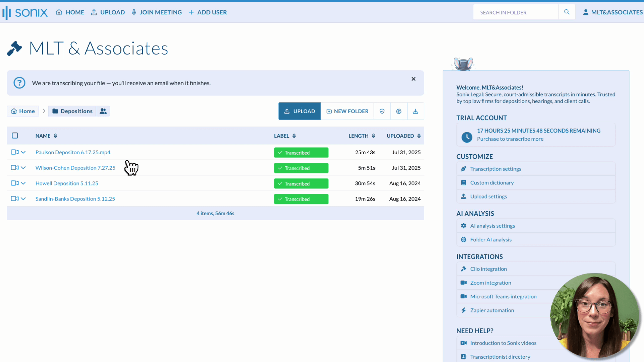Toggle the select all files checkbox
Viewport: 644px width, 362px height.
point(15,136)
